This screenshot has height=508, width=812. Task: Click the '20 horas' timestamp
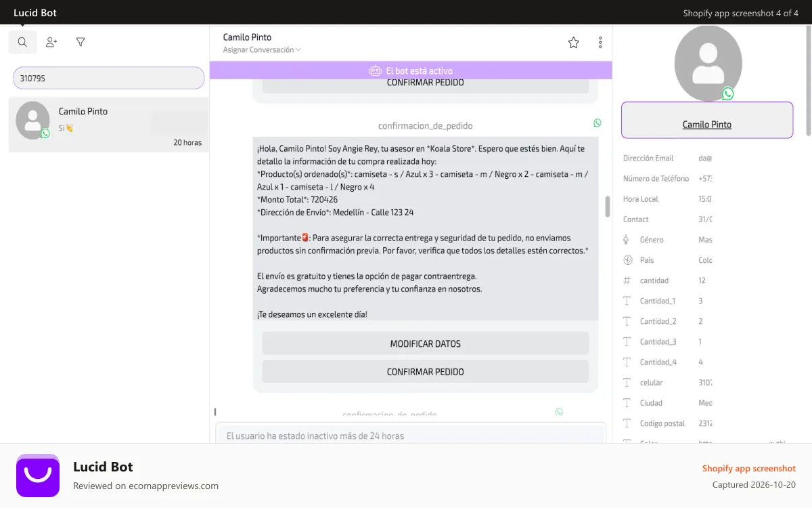[x=187, y=142]
